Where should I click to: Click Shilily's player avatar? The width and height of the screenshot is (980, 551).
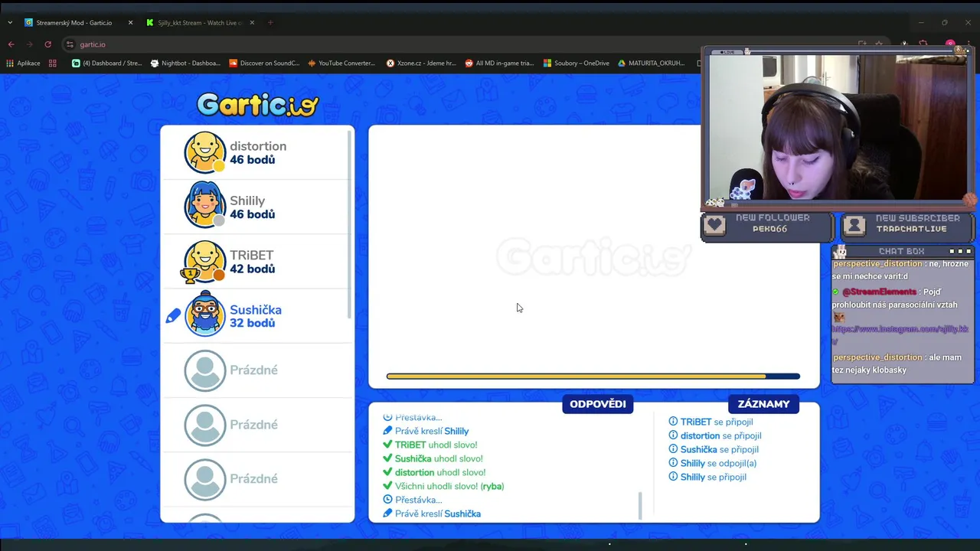[x=205, y=207]
